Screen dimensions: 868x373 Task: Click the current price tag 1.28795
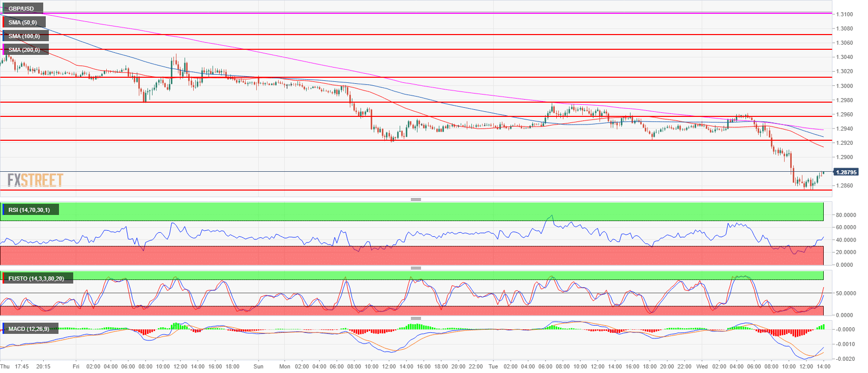[x=846, y=172]
